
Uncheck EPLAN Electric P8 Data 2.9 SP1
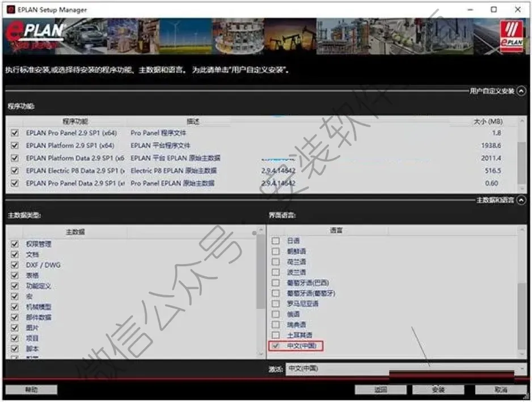(x=15, y=170)
